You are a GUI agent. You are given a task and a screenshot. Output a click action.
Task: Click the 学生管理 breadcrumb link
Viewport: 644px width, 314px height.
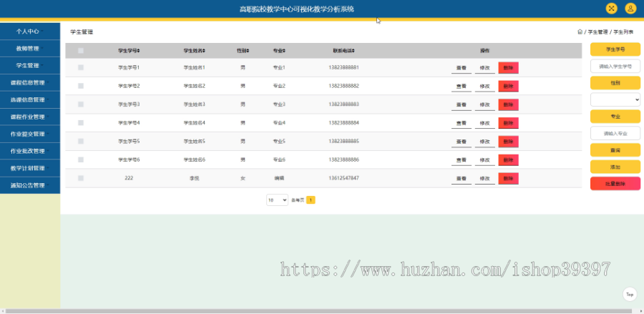[x=597, y=31]
